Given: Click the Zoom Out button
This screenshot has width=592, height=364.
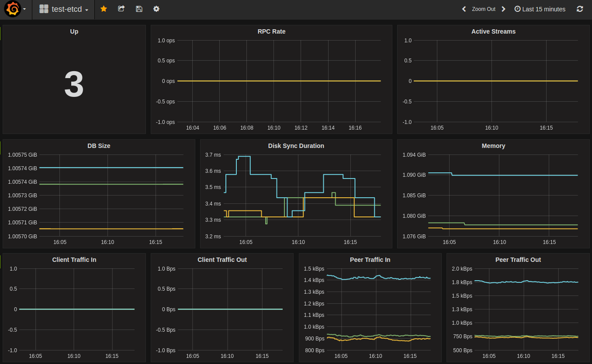Looking at the screenshot, I should [484, 9].
